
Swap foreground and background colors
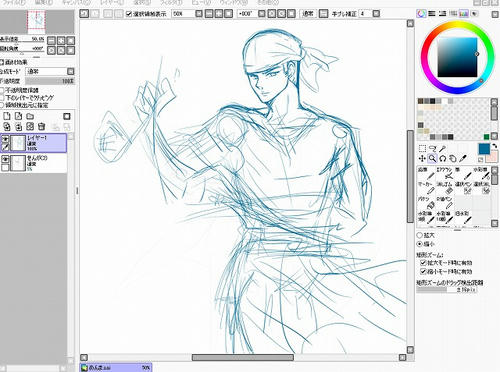(x=495, y=146)
